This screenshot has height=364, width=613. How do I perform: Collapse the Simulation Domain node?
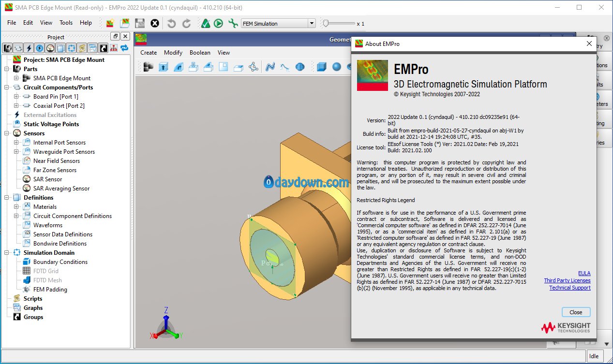[7, 253]
